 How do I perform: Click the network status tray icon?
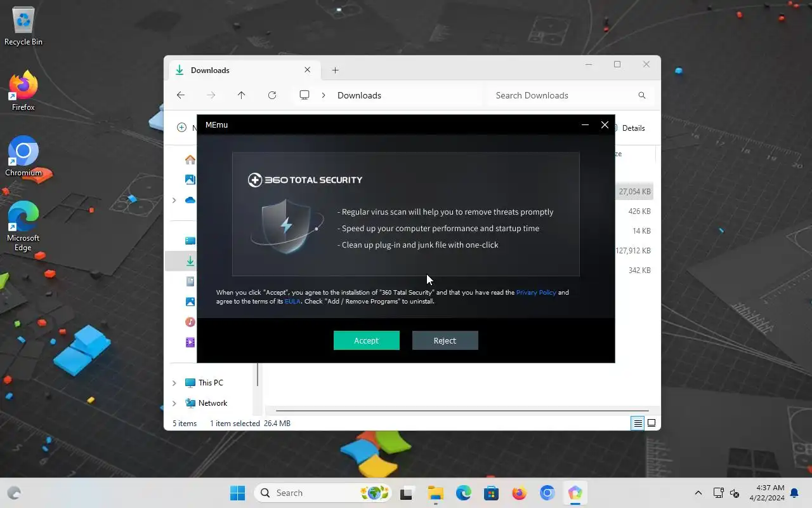(x=718, y=493)
